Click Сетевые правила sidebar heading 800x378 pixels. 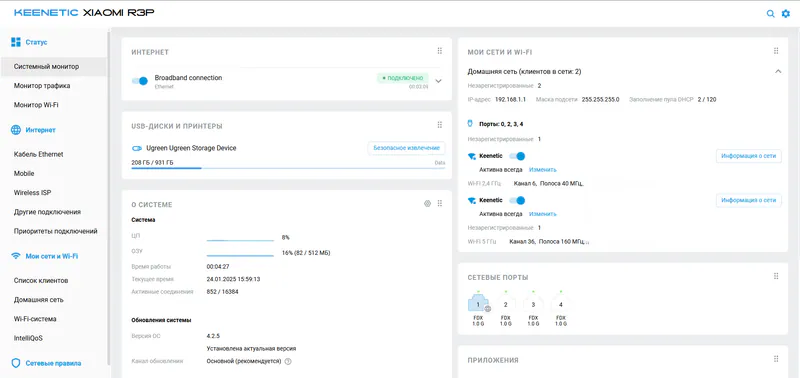[x=53, y=364]
